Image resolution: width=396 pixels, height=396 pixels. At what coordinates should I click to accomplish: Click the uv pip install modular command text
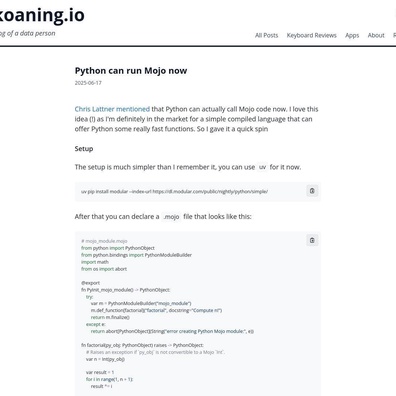[x=174, y=192]
